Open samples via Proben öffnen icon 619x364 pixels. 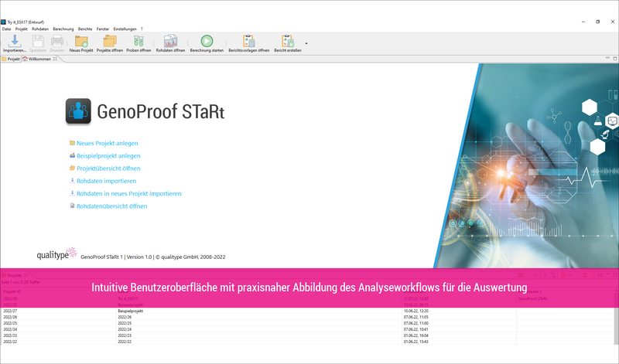139,42
